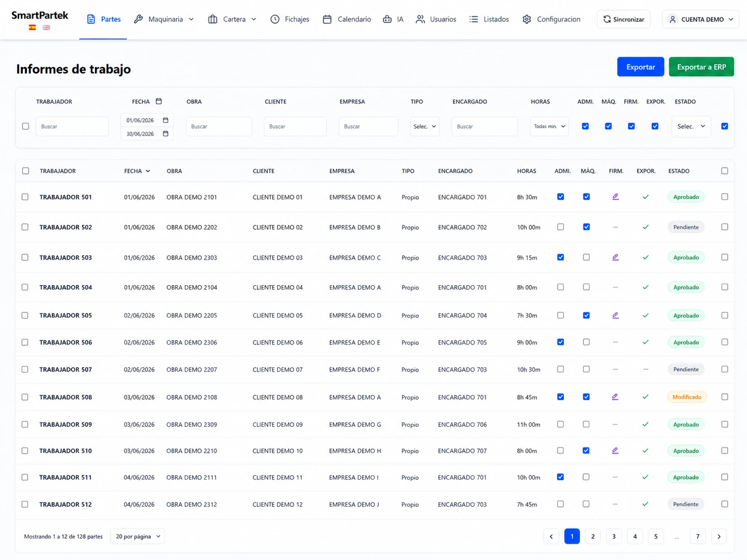
Task: Click the calendar icon in start date 01/06/2026
Action: tap(166, 120)
